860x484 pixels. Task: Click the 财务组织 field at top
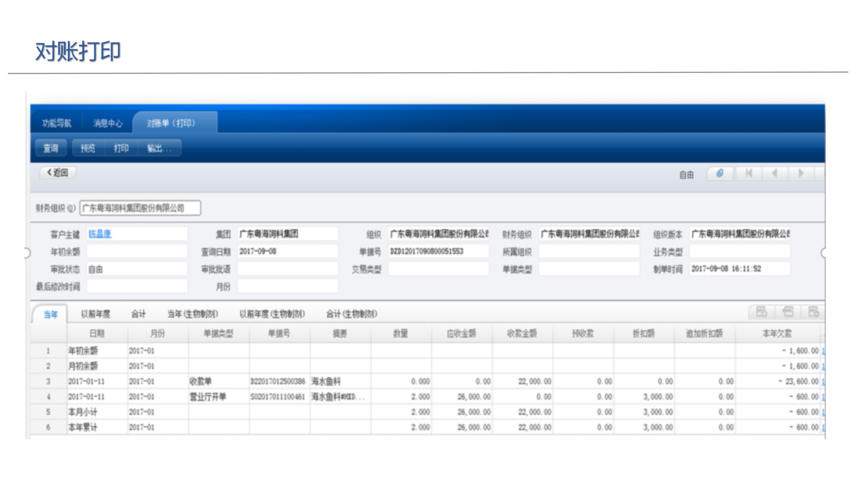pos(140,208)
